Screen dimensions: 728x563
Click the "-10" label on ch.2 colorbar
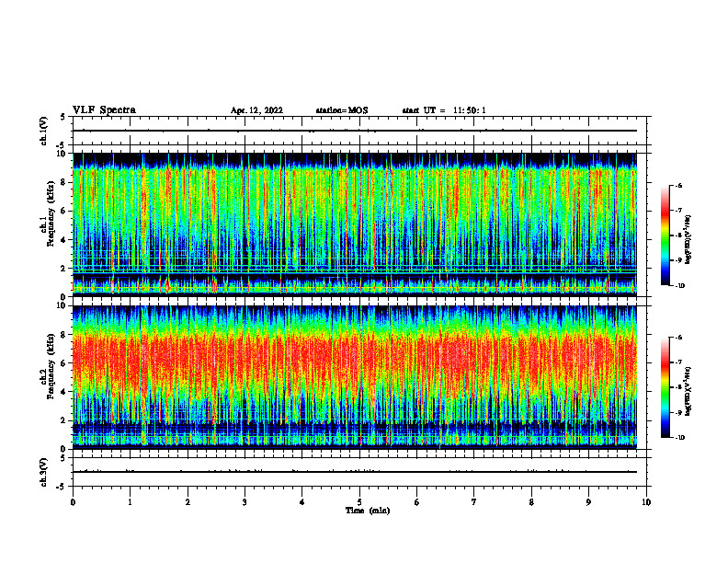click(680, 438)
